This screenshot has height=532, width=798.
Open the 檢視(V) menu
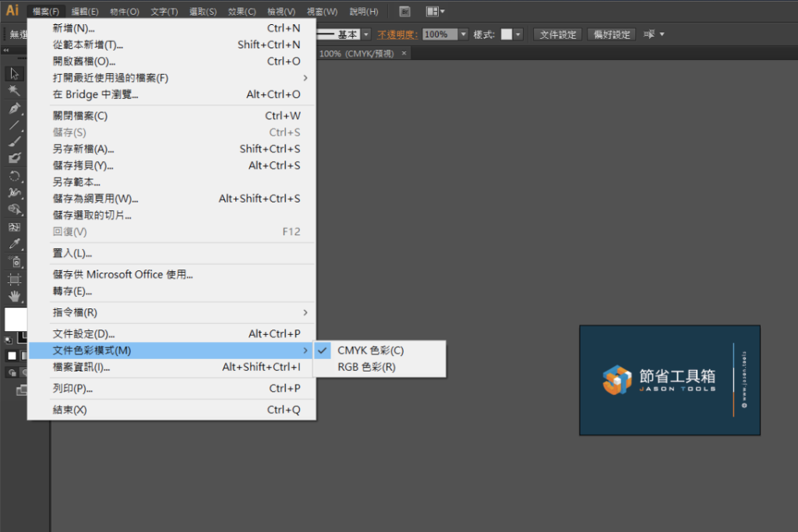point(281,11)
